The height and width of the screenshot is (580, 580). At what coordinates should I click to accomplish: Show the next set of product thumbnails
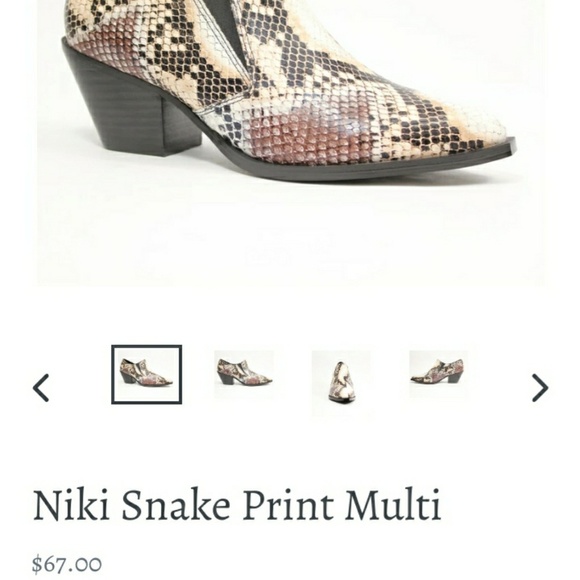pos(540,388)
